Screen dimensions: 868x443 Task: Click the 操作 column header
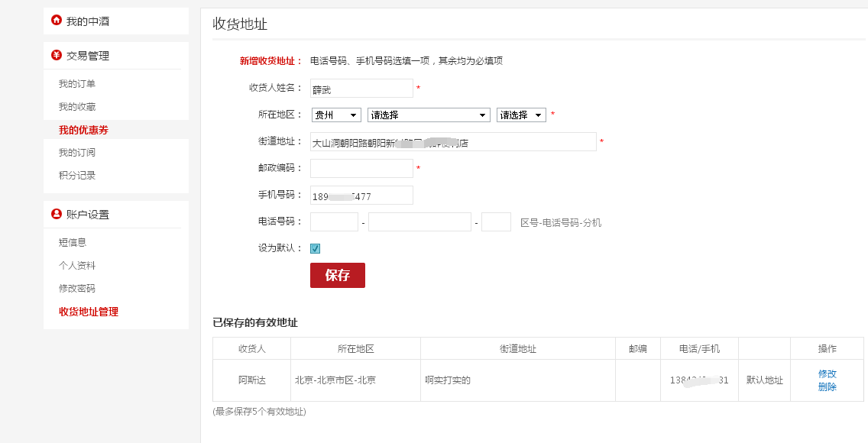tap(827, 349)
